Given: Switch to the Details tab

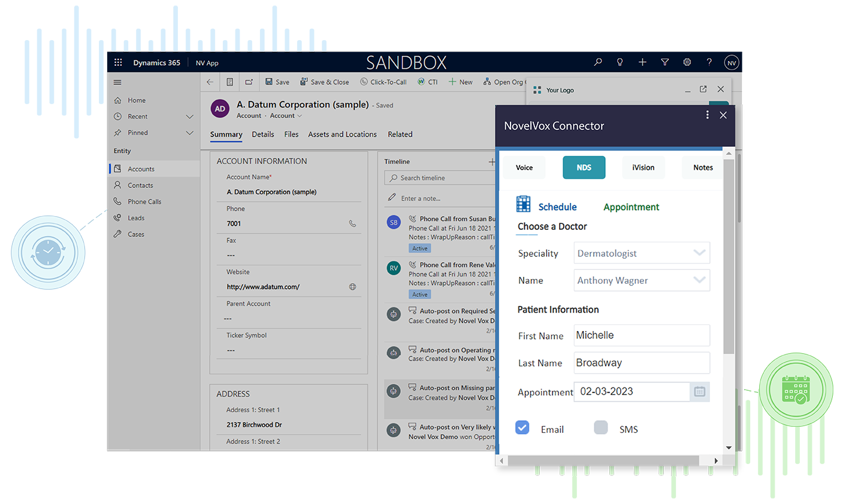Looking at the screenshot, I should coord(263,135).
